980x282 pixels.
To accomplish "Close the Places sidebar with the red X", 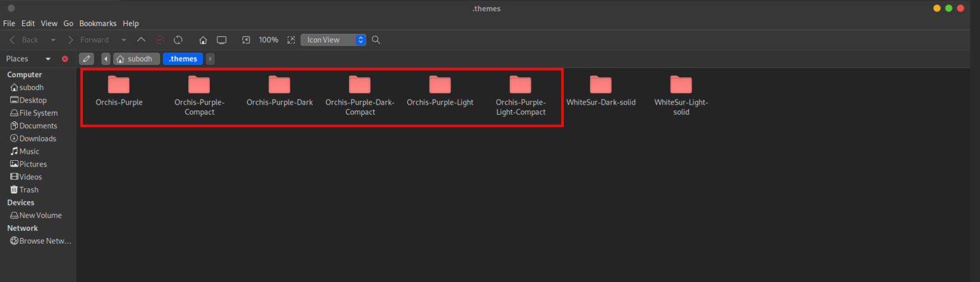I will click(x=64, y=59).
